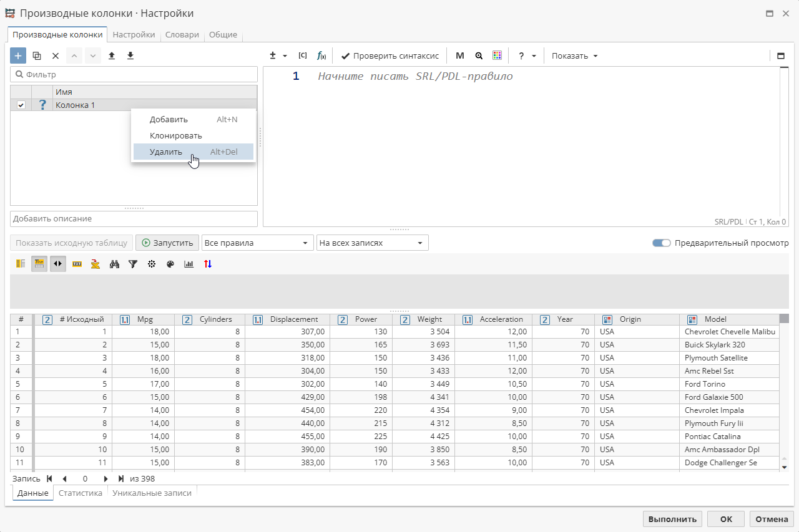799x532 pixels.
Task: Toggle the Предварительный просмотр switch
Action: (x=661, y=243)
